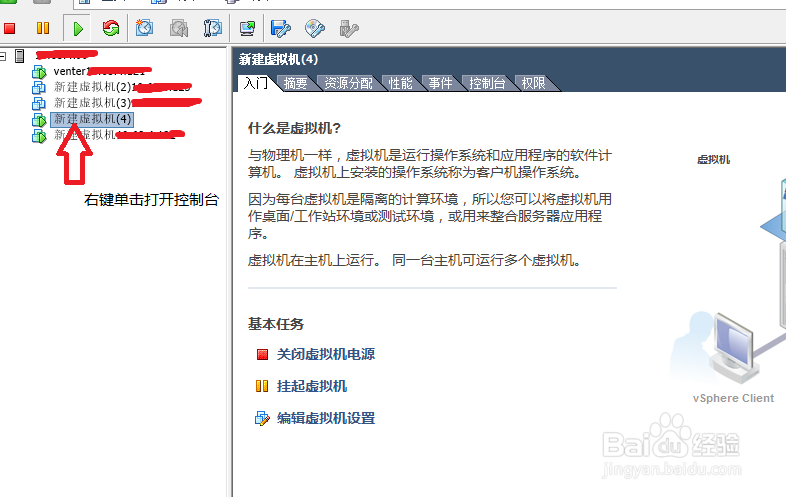Click the red Power Off toolbar icon
Screen dimensions: 786x497
click(10, 28)
